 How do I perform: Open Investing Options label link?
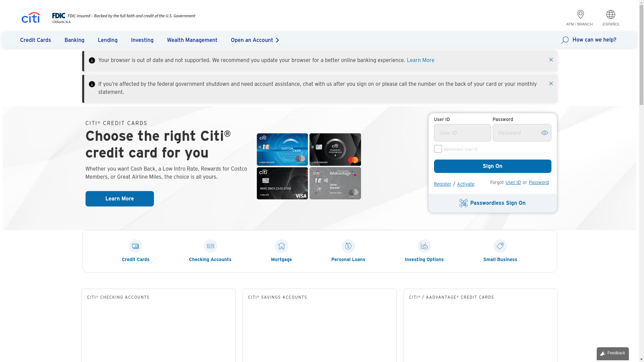point(424,260)
